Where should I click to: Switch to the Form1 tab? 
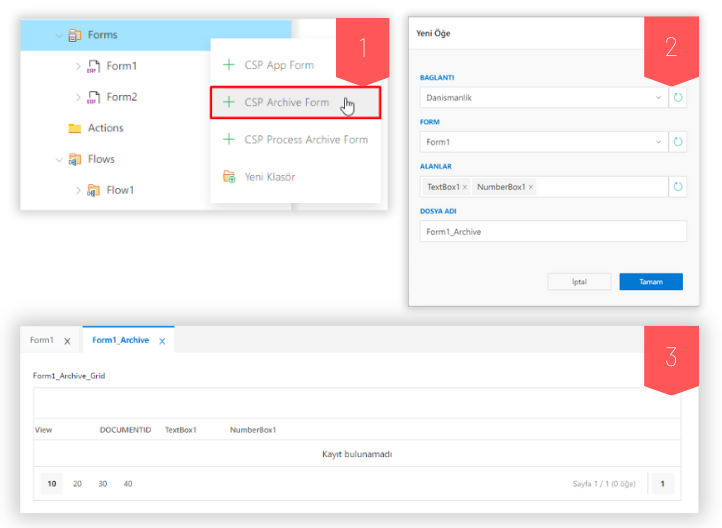pyautogui.click(x=42, y=340)
